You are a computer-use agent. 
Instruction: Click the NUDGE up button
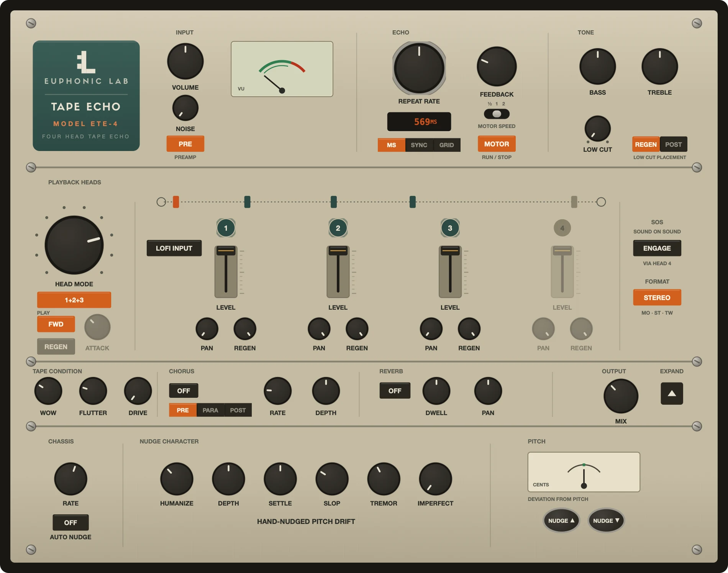(561, 520)
